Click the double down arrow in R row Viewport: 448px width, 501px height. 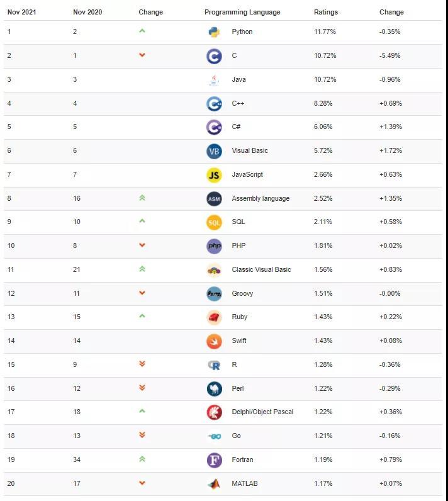pyautogui.click(x=142, y=364)
